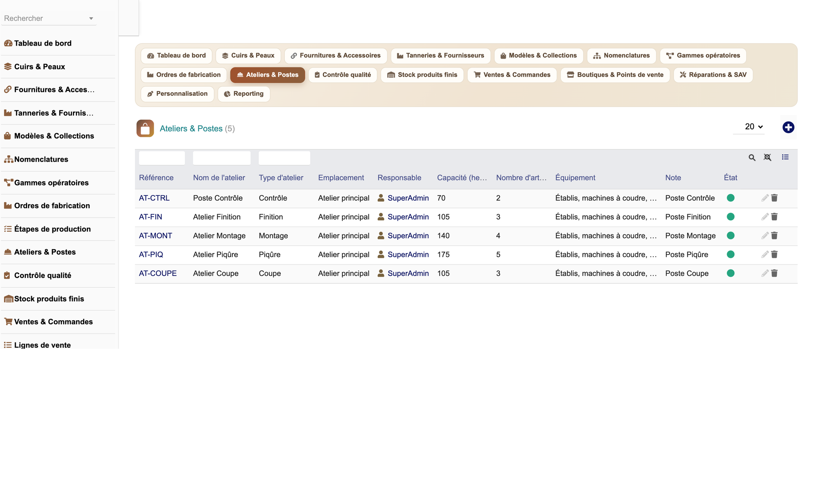This screenshot has width=815, height=504.
Task: Open the Boutiques & Points de vente tab
Action: click(x=615, y=75)
